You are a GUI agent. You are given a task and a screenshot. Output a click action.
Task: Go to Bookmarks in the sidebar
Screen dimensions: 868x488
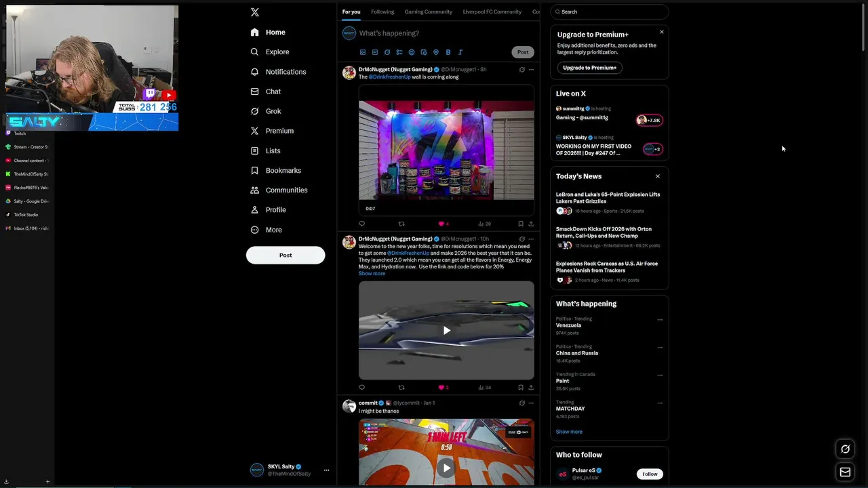275,170
